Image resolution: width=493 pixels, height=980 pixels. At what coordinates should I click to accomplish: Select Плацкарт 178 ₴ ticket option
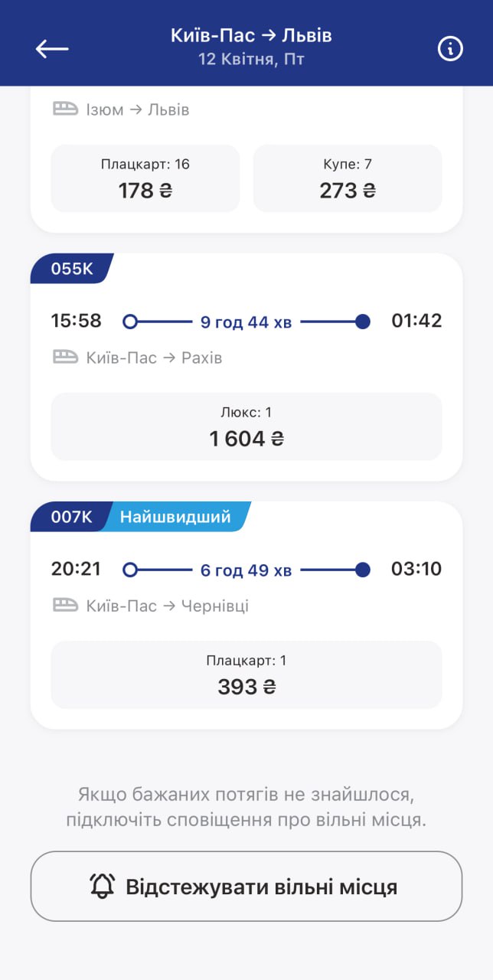tap(145, 178)
